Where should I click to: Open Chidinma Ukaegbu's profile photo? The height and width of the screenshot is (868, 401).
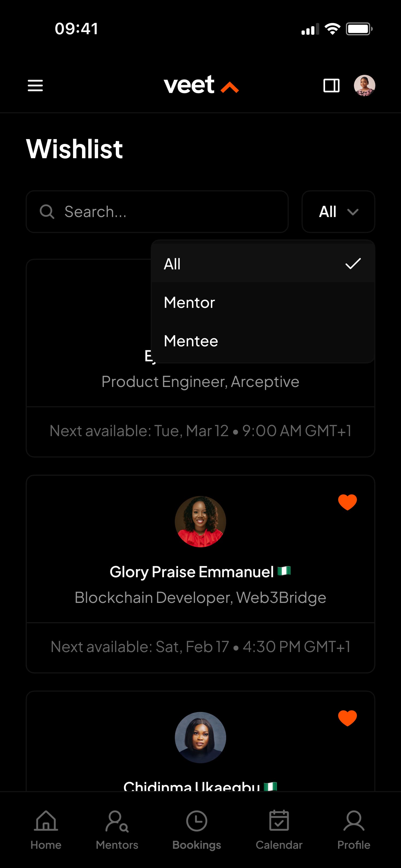200,737
